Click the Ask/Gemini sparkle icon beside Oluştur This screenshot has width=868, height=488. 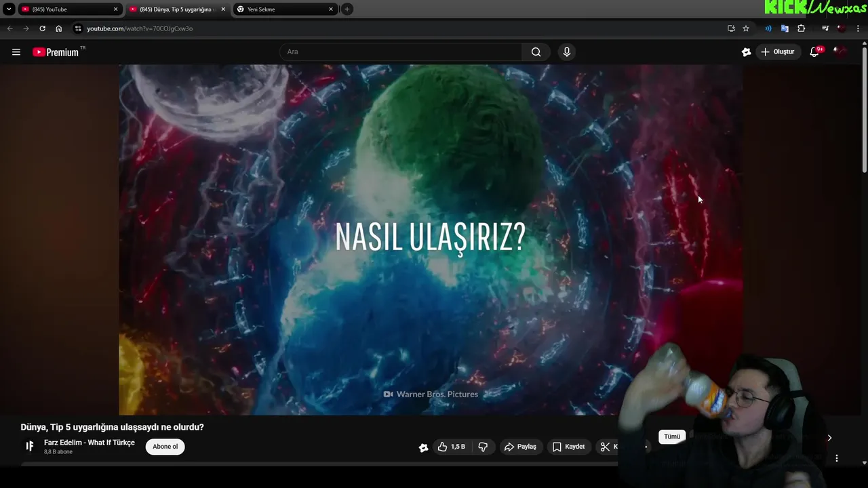[747, 52]
